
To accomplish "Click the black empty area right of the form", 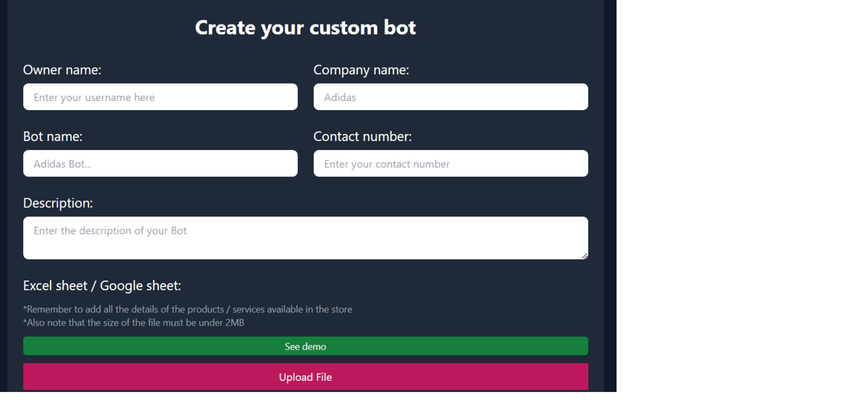I will coord(741,196).
